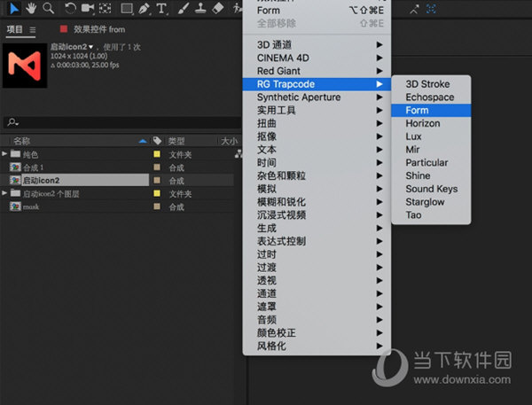Screen dimensions: 532x405
Task: Open the 启动icon2 name dropdown arrow
Action: (91, 47)
